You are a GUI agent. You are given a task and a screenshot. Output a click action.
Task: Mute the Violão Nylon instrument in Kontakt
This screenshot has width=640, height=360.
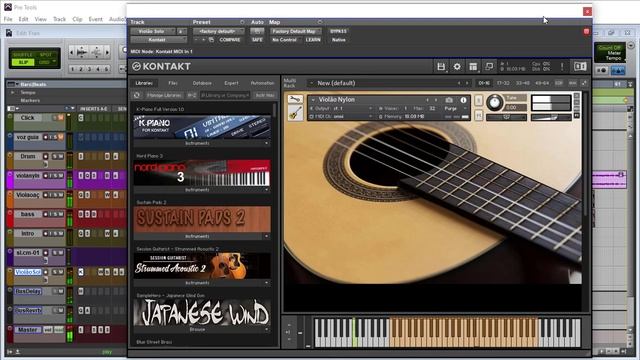click(x=478, y=116)
